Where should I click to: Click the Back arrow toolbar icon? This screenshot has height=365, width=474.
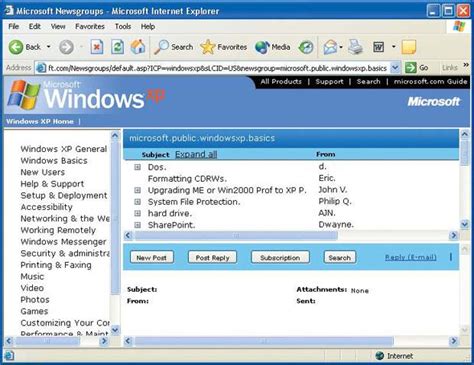(x=16, y=47)
